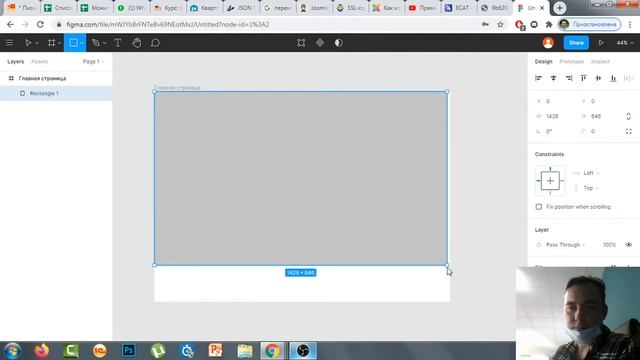This screenshot has height=360, width=640.
Task: Align vertical centers icon
Action: (x=598, y=78)
